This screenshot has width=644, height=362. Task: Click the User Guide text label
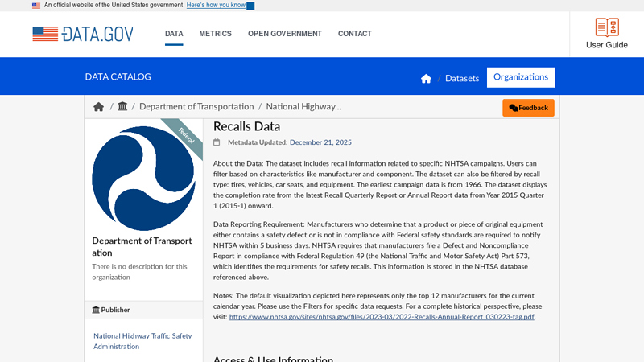(607, 45)
